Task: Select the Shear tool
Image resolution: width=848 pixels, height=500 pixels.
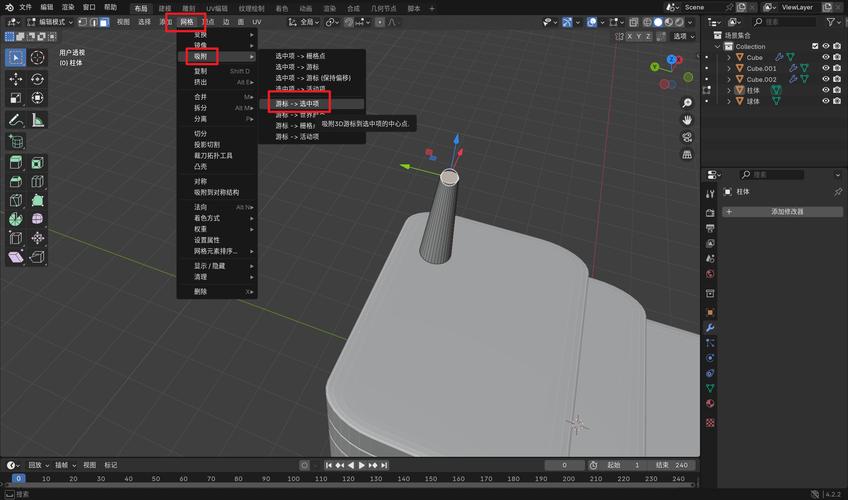Action: (x=16, y=257)
